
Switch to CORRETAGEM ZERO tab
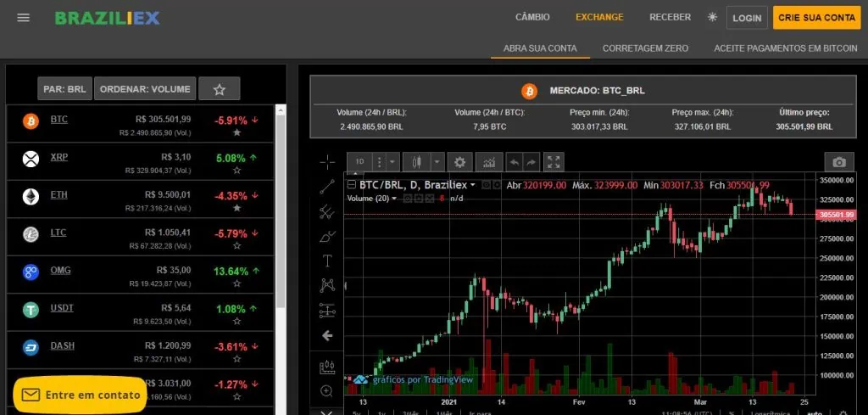tap(645, 48)
